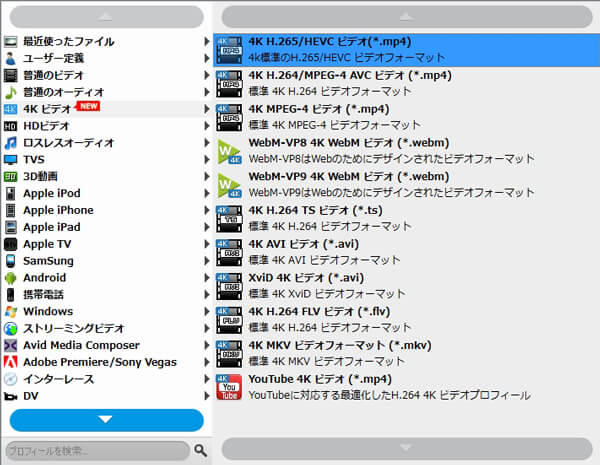
Task: Open the ストリーミングビデオ category
Action: 106,328
